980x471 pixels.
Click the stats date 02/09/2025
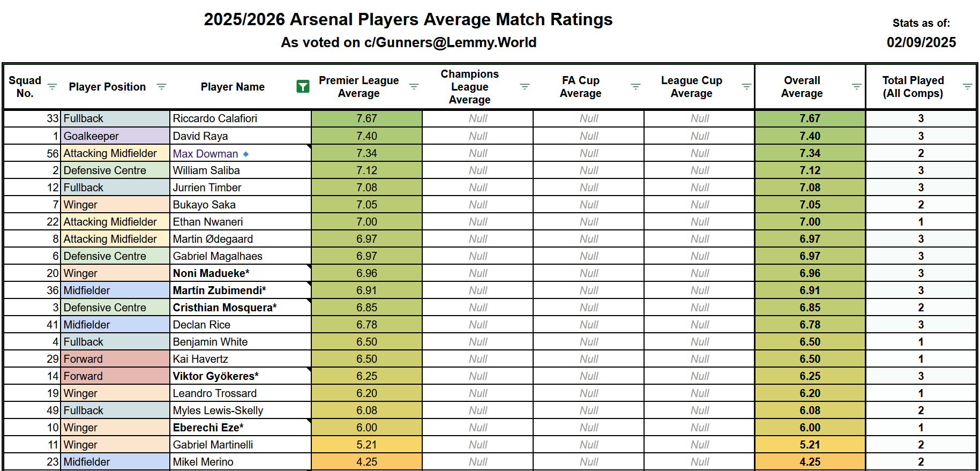click(x=921, y=42)
